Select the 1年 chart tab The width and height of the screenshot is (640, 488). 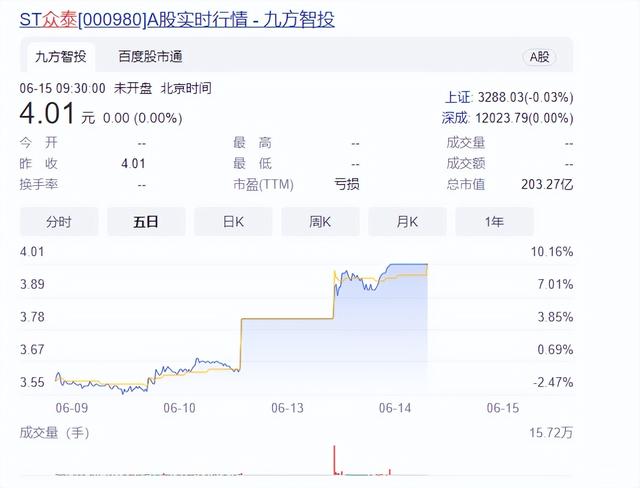click(494, 222)
